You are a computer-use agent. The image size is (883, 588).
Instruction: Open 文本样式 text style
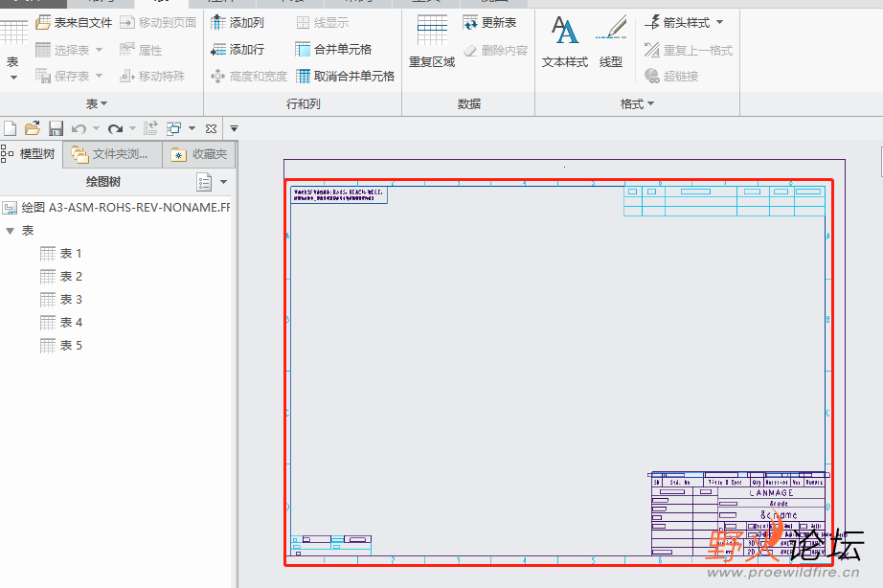click(x=565, y=42)
